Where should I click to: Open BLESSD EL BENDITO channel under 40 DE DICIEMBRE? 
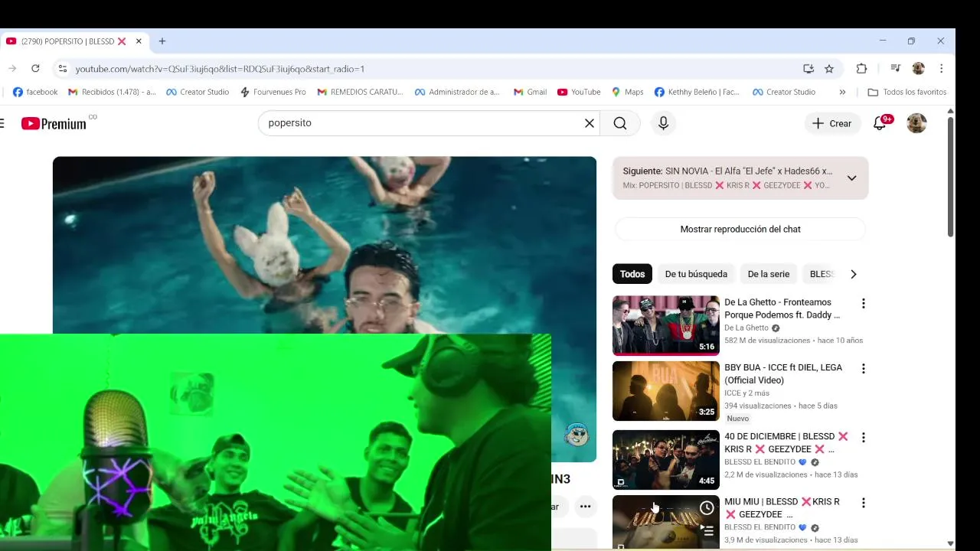pos(759,462)
